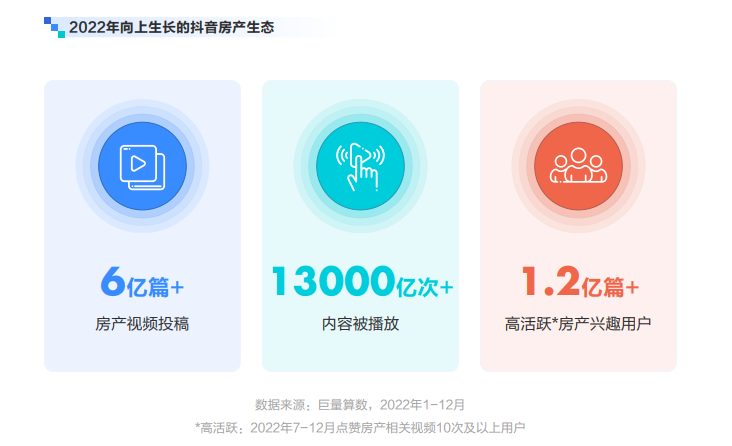Image resolution: width=732 pixels, height=446 pixels.
Task: Click the data source line 数据来源:巨量算数
Action: point(360,404)
